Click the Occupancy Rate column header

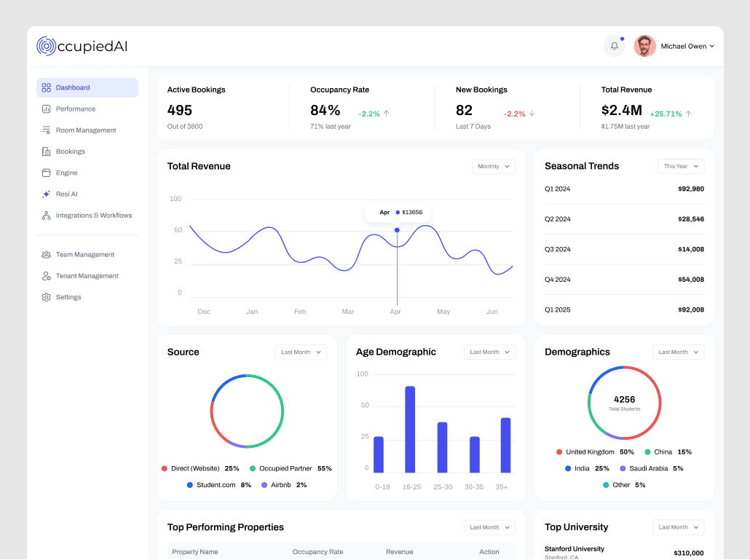pos(318,552)
